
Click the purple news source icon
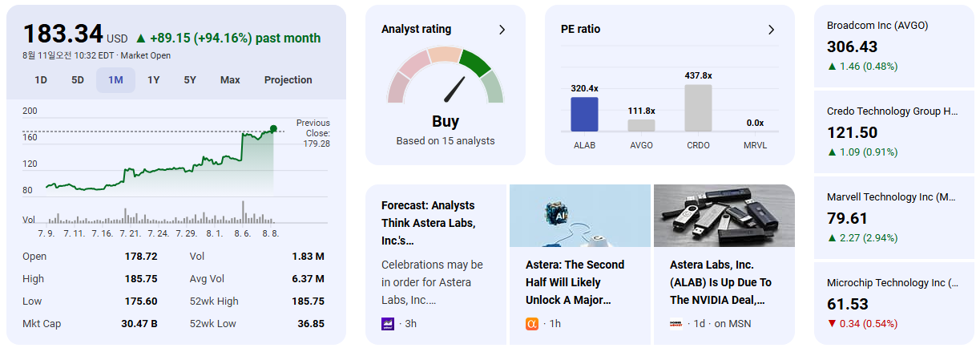[x=388, y=323]
